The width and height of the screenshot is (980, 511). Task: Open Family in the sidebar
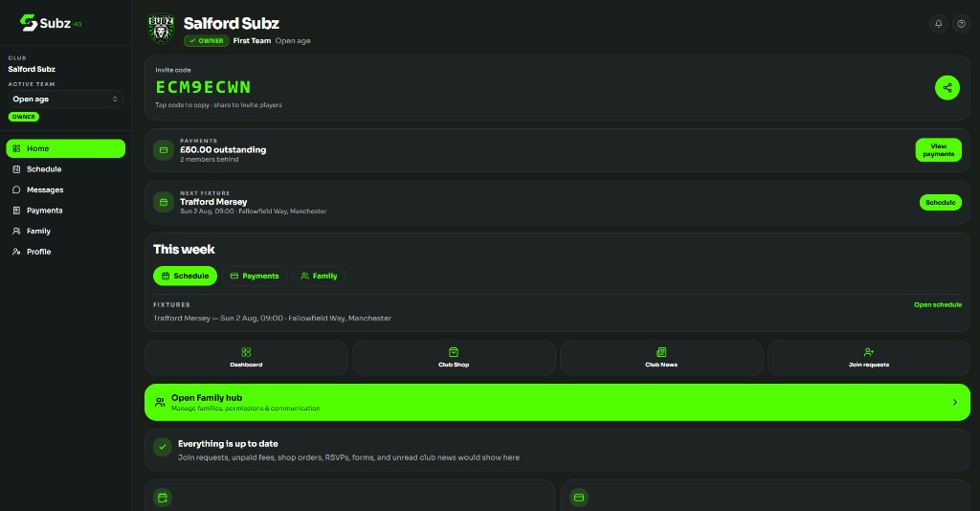[x=66, y=232]
